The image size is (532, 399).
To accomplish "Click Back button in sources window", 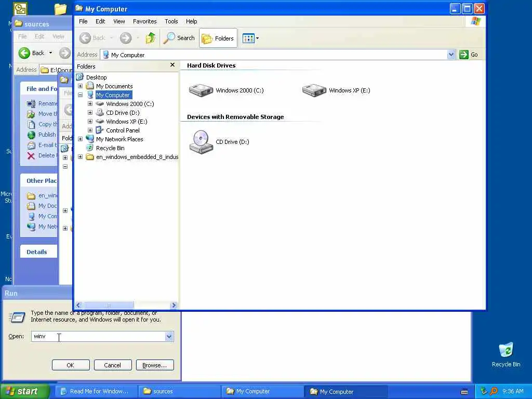I will [x=32, y=53].
